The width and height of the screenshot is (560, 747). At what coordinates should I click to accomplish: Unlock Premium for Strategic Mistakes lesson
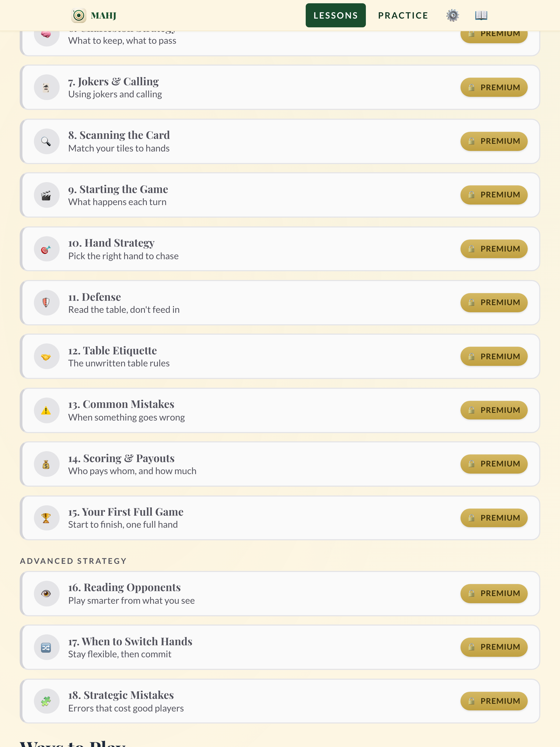(x=494, y=701)
